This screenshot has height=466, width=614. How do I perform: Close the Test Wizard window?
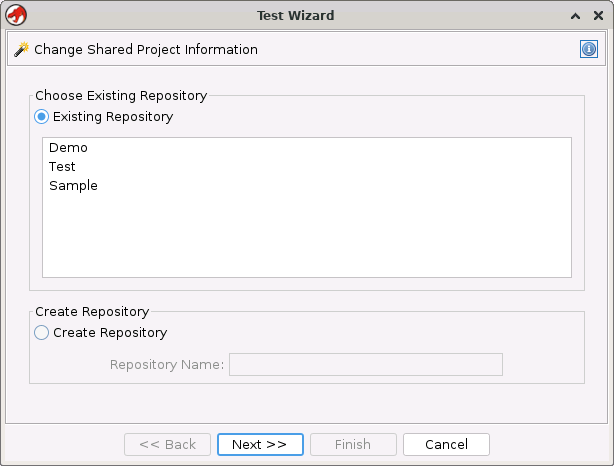(598, 16)
